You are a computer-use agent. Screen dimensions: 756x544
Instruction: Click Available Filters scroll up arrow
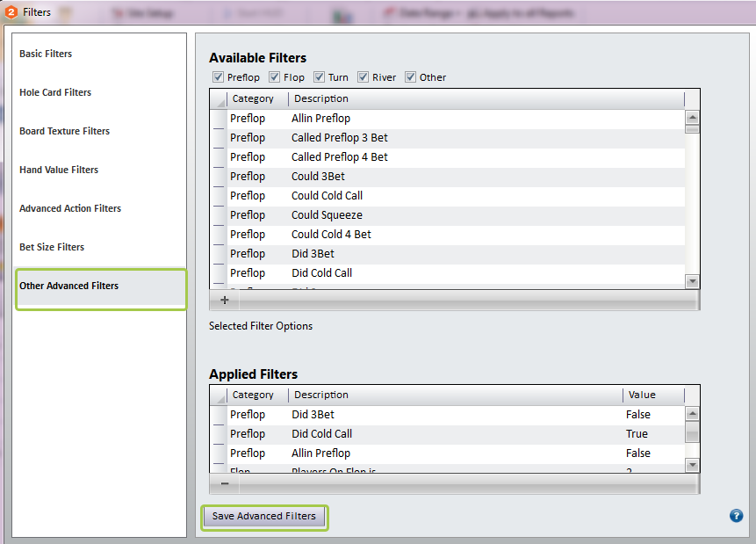[693, 117]
